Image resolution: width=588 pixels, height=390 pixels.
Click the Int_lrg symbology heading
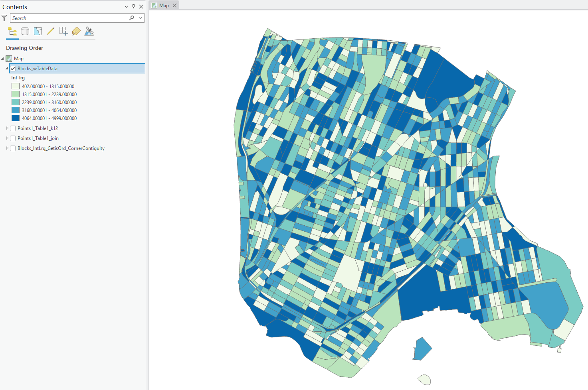[x=18, y=78]
